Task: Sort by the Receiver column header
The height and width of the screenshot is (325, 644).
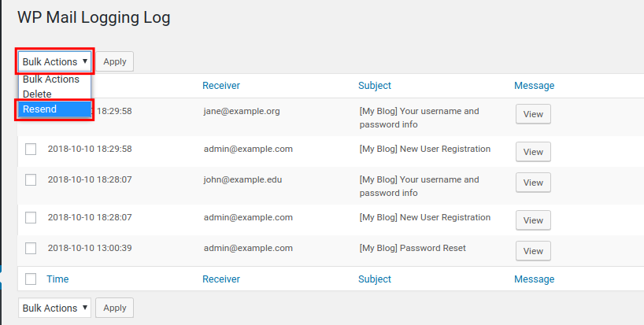Action: (x=221, y=86)
